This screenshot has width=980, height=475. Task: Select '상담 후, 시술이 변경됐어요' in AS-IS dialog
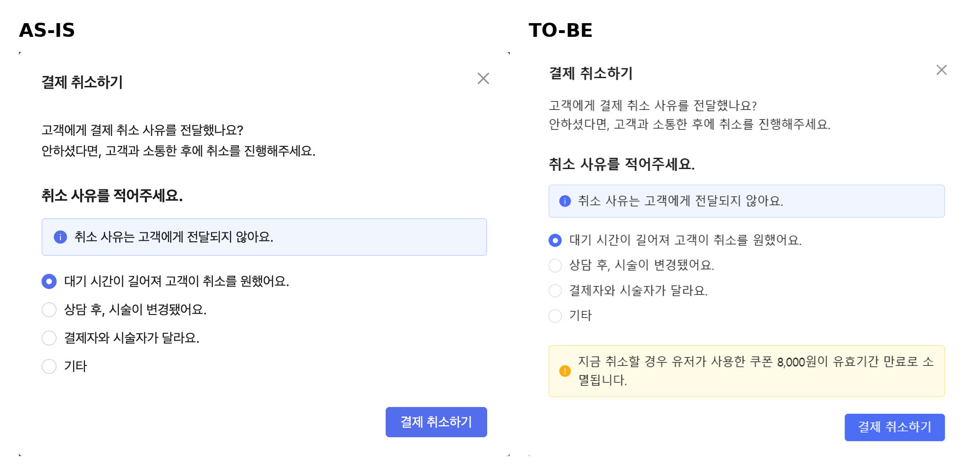click(49, 310)
